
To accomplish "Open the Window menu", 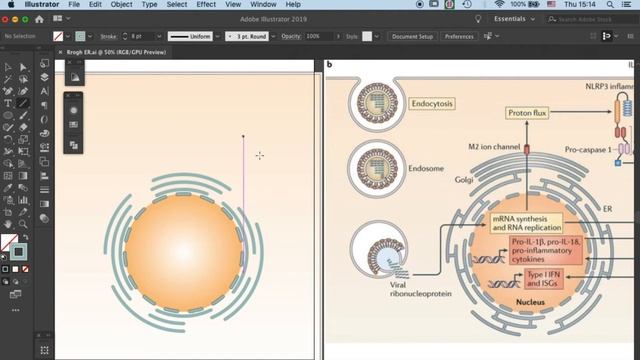I will [263, 4].
